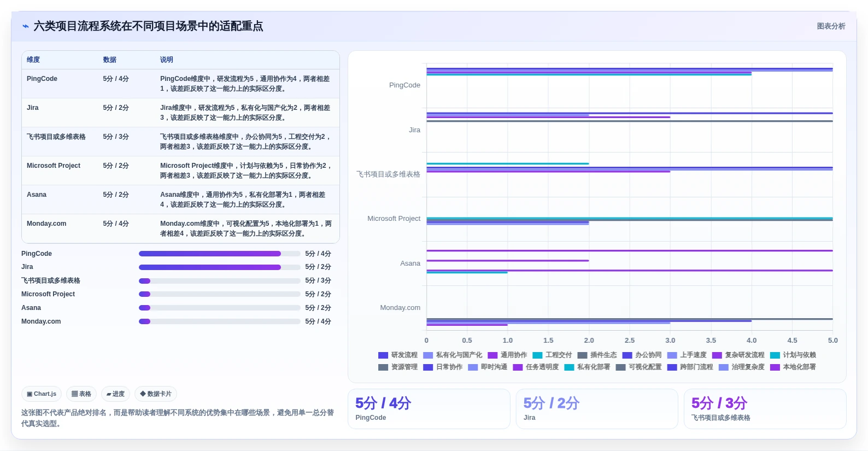This screenshot has width=868, height=451.
Task: Click the 数据 column header
Action: tap(110, 60)
